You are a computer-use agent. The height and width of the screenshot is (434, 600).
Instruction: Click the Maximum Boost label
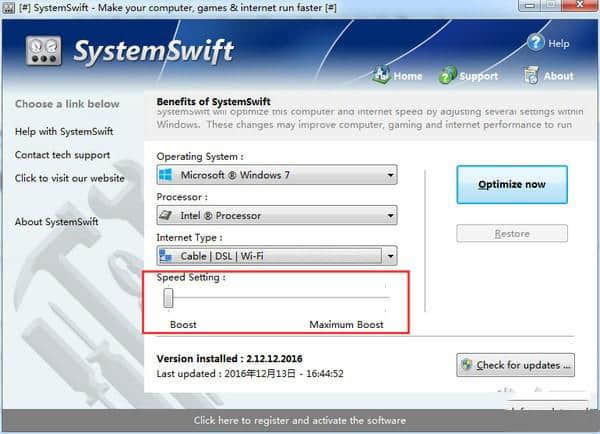pyautogui.click(x=346, y=325)
